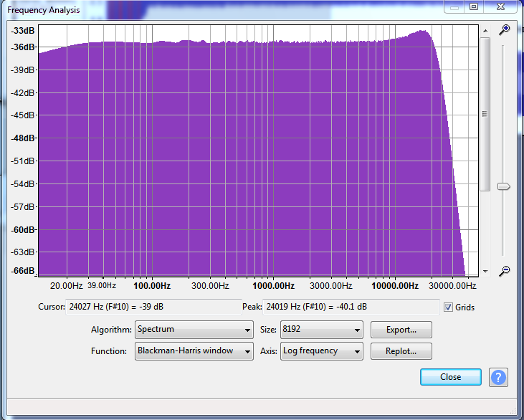
Task: Click the vertical zoom slider thumb
Action: (504, 186)
